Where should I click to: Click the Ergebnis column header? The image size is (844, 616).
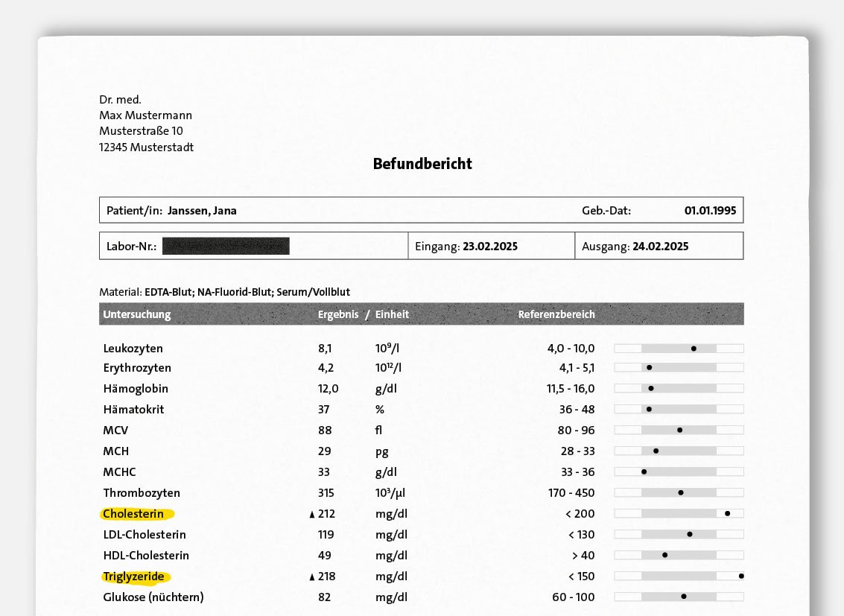pyautogui.click(x=338, y=314)
